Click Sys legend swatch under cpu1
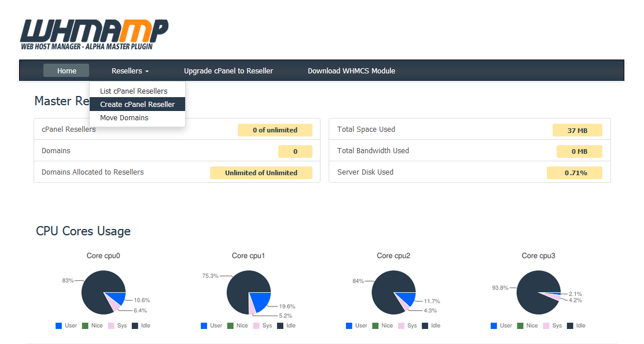This screenshot has height=344, width=644. (x=256, y=325)
